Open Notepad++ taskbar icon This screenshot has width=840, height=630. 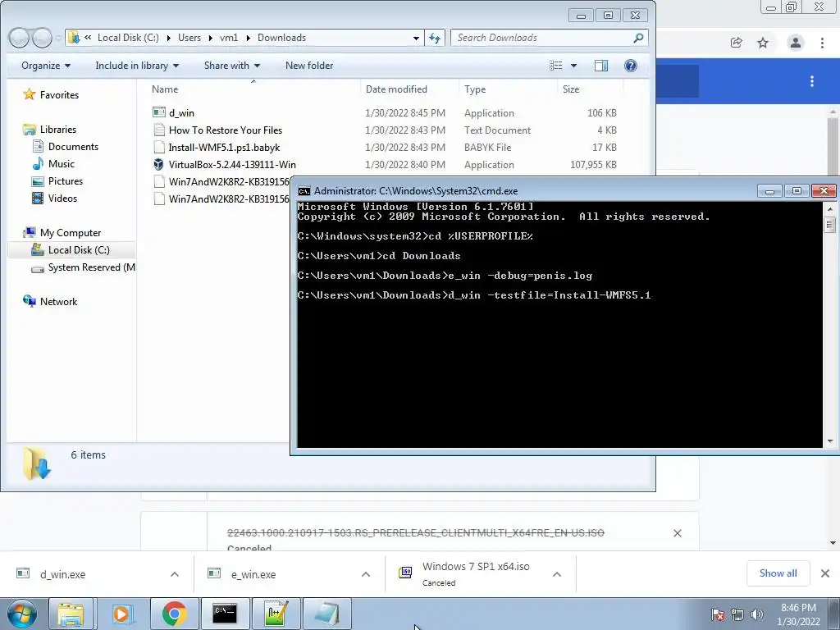[x=276, y=614]
